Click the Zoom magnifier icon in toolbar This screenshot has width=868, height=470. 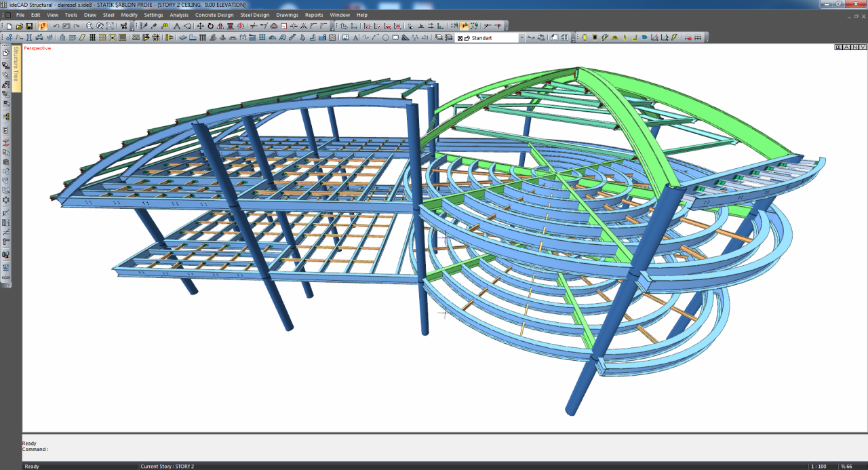pos(90,26)
